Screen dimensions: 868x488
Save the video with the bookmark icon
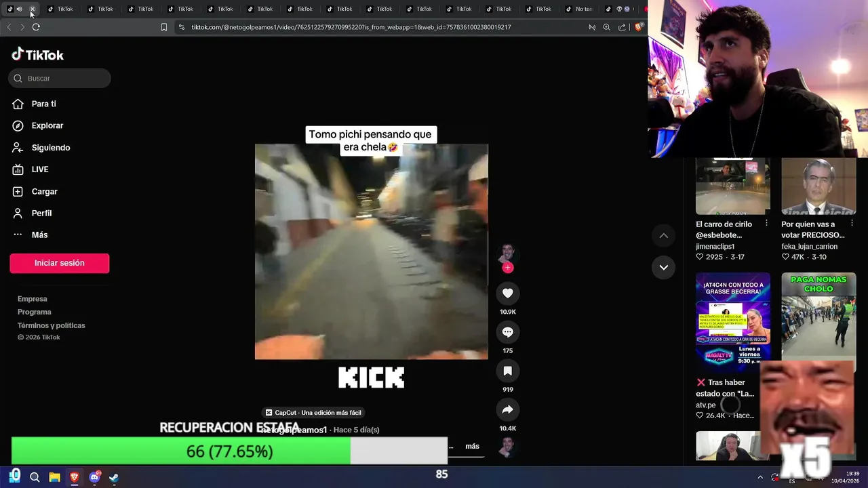[x=507, y=371]
